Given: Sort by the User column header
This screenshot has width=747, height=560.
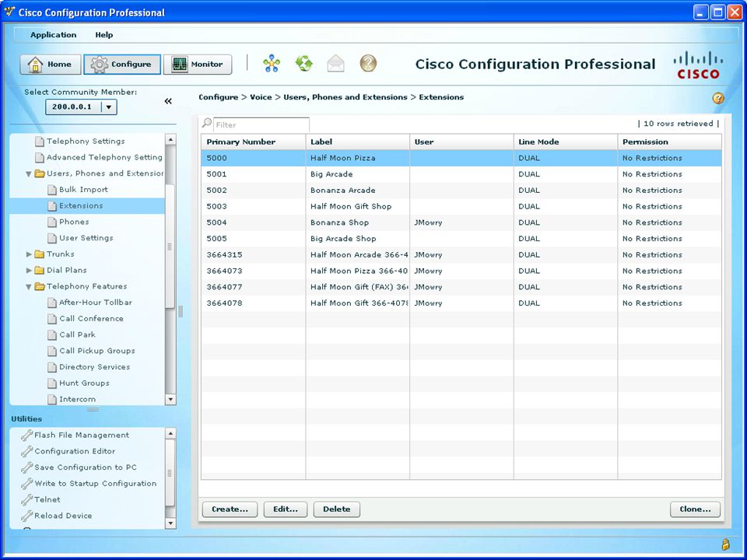Looking at the screenshot, I should pyautogui.click(x=461, y=142).
